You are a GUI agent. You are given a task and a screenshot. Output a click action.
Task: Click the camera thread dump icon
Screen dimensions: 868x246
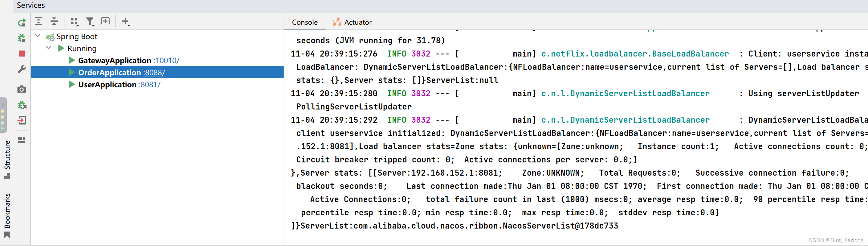click(x=22, y=89)
